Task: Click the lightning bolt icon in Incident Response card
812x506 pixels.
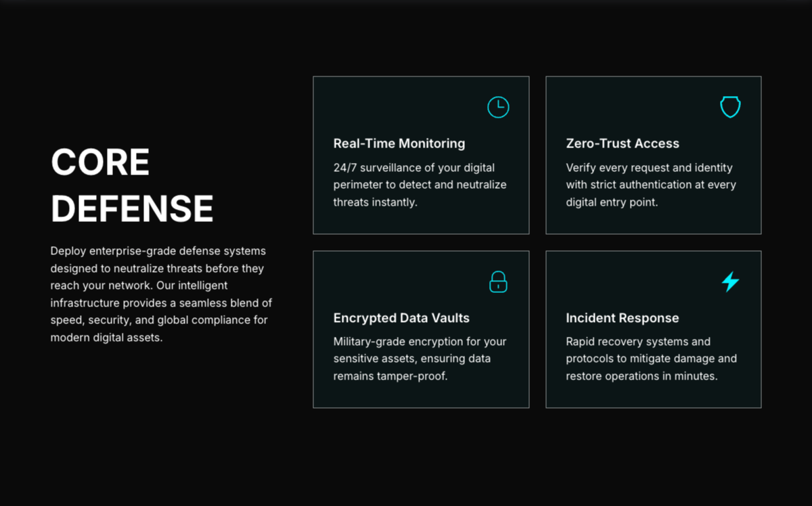Action: [730, 281]
